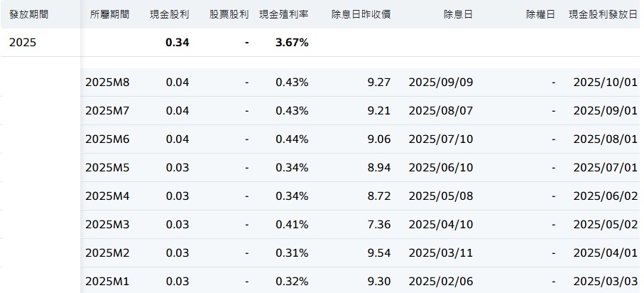
Task: Click the 2025M4 period cell
Action: click(x=107, y=196)
